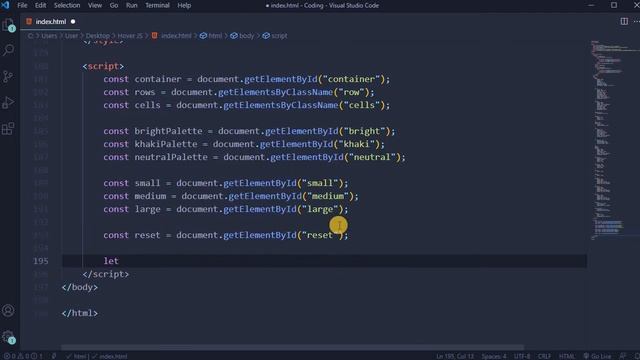This screenshot has height=360, width=640.
Task: Click the Hover JS breadcrumb segment
Action: click(130, 36)
